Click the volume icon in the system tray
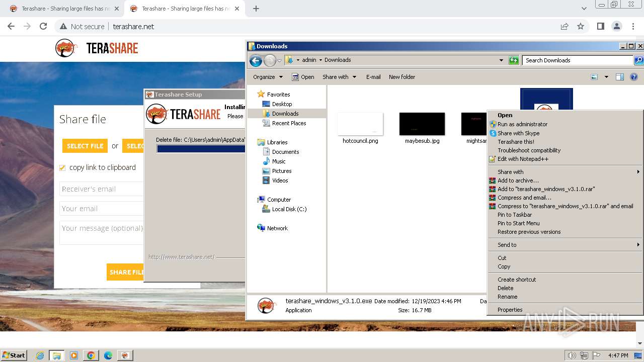644x362 pixels. [x=572, y=355]
